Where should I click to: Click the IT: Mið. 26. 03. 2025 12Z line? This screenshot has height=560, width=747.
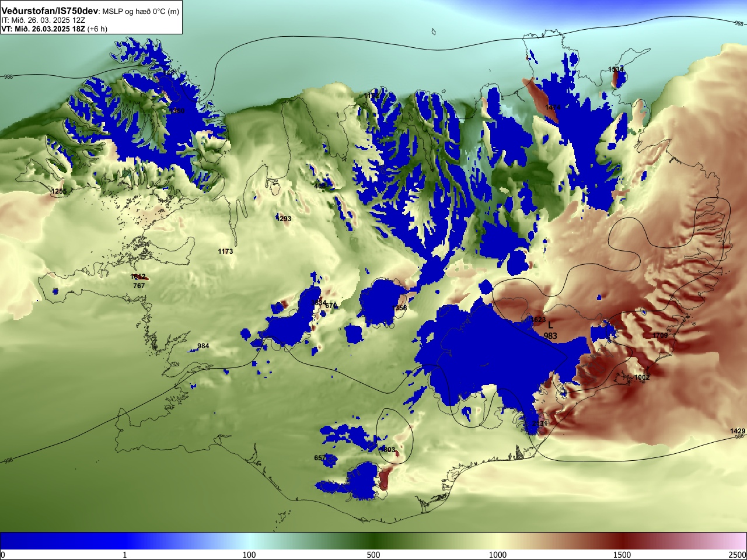coord(43,20)
